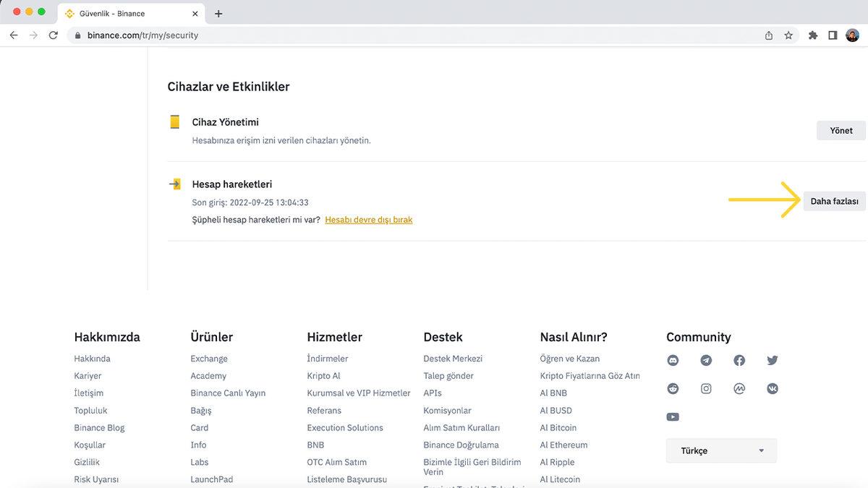Image resolution: width=868 pixels, height=488 pixels.
Task: Open the Binance Discord community icon
Action: (x=673, y=360)
